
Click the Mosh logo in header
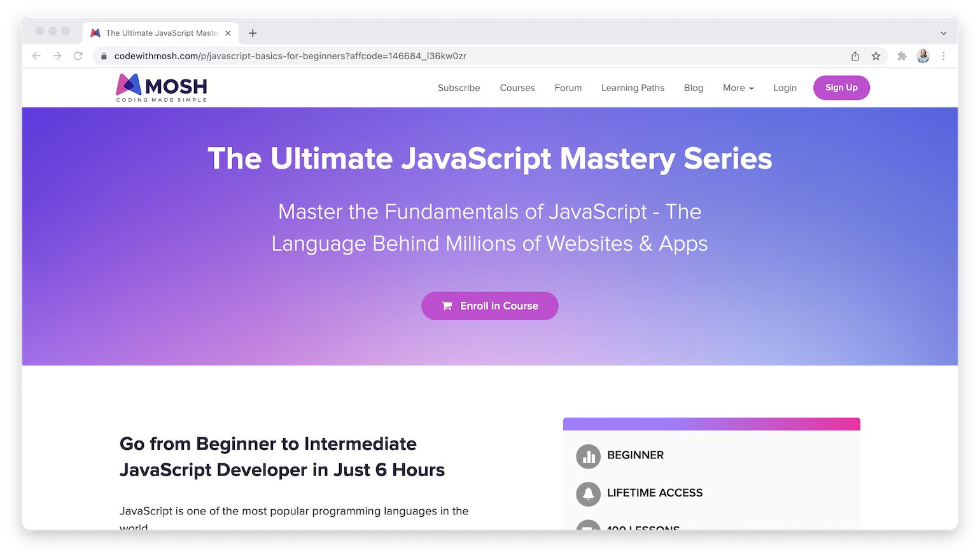(162, 88)
